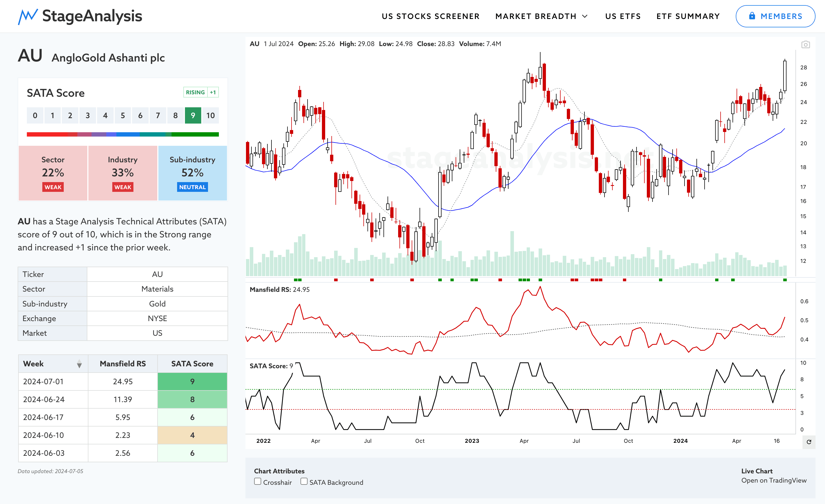This screenshot has height=504, width=825.
Task: Click Mansfield RS value 5.95
Action: click(x=123, y=417)
